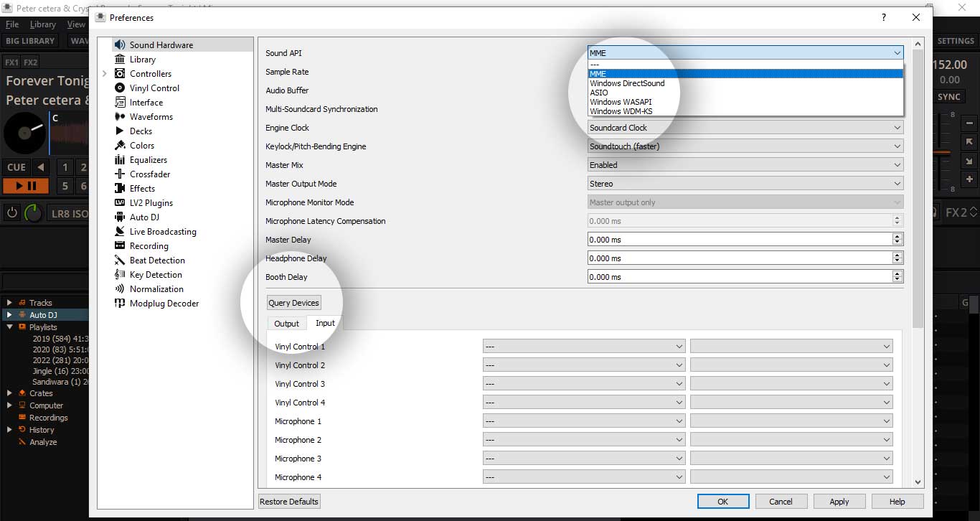Click the Apply button

pos(839,502)
